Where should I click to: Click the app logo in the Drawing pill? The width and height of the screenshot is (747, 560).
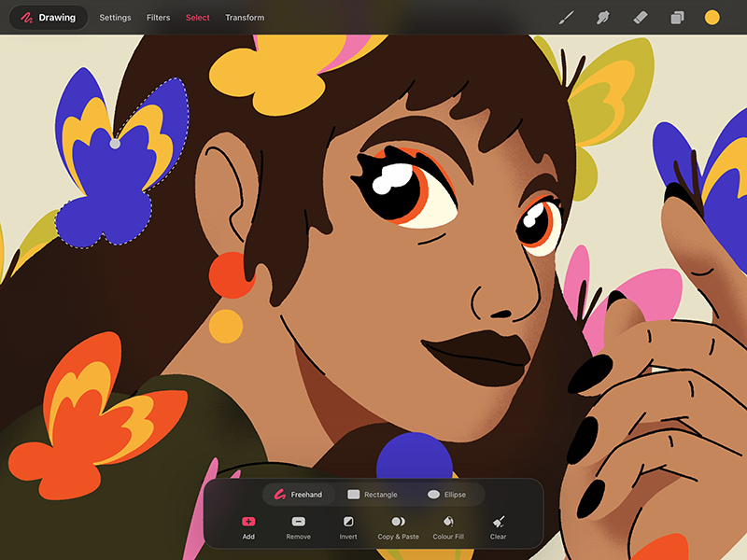coord(26,17)
